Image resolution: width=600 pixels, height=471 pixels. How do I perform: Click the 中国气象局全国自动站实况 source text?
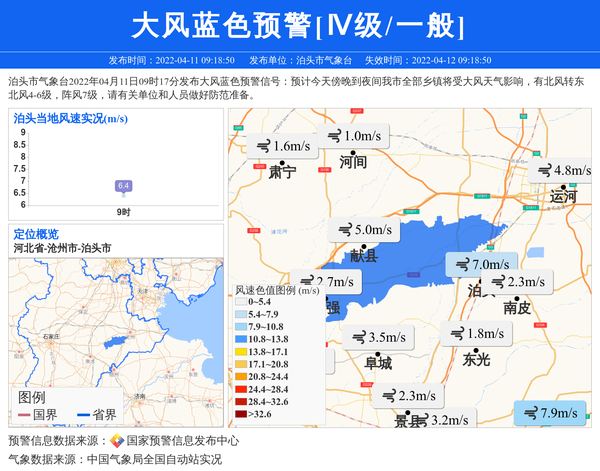[x=154, y=459]
